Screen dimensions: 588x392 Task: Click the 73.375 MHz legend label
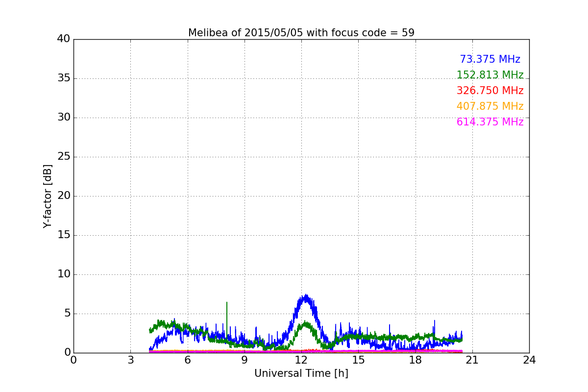(490, 59)
